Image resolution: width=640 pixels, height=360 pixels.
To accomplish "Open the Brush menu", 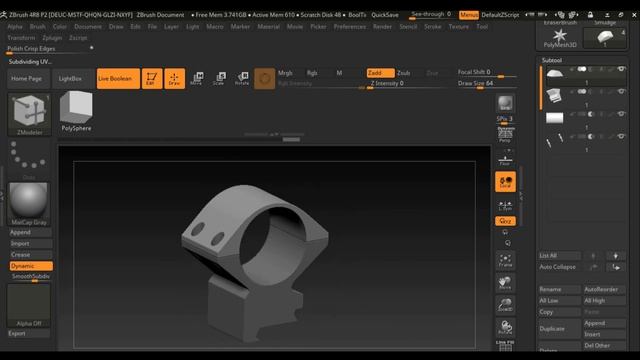I will pos(38,27).
